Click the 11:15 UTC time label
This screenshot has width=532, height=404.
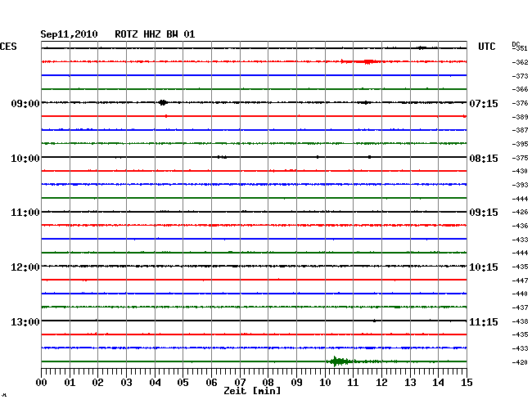click(x=484, y=321)
